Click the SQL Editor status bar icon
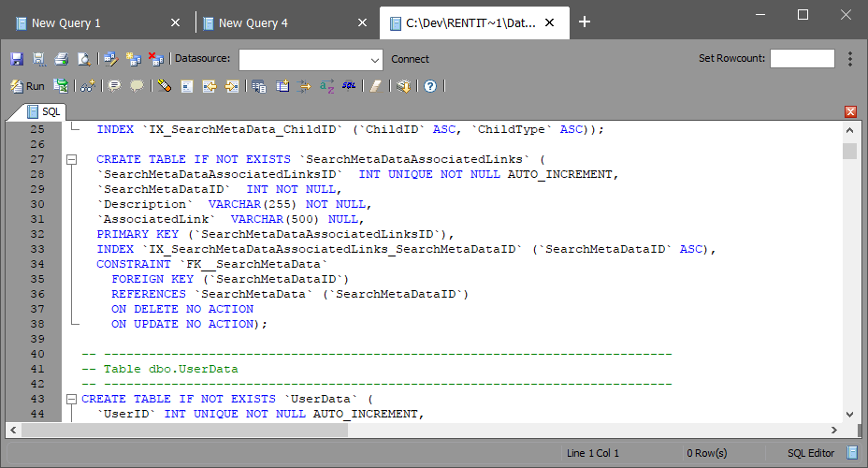The height and width of the screenshot is (468, 868). point(852,453)
